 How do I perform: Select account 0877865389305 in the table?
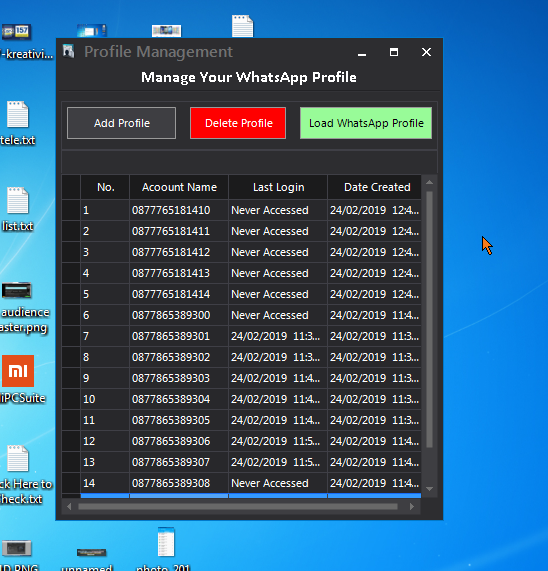tap(179, 420)
